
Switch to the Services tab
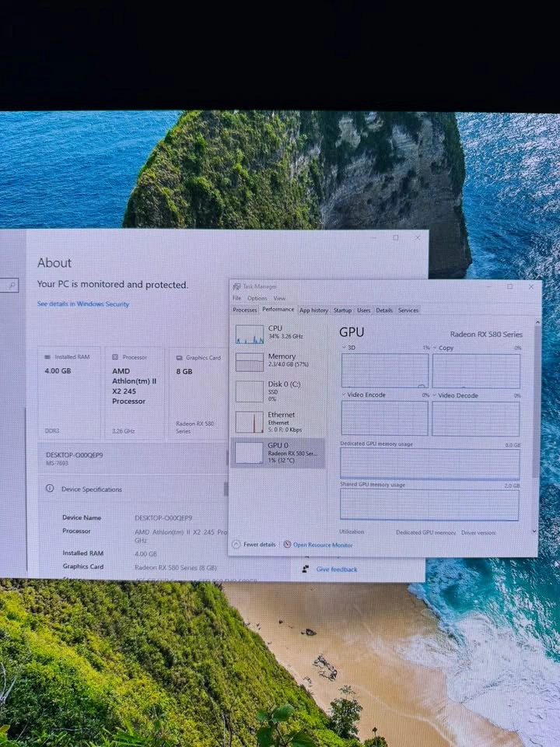click(408, 310)
